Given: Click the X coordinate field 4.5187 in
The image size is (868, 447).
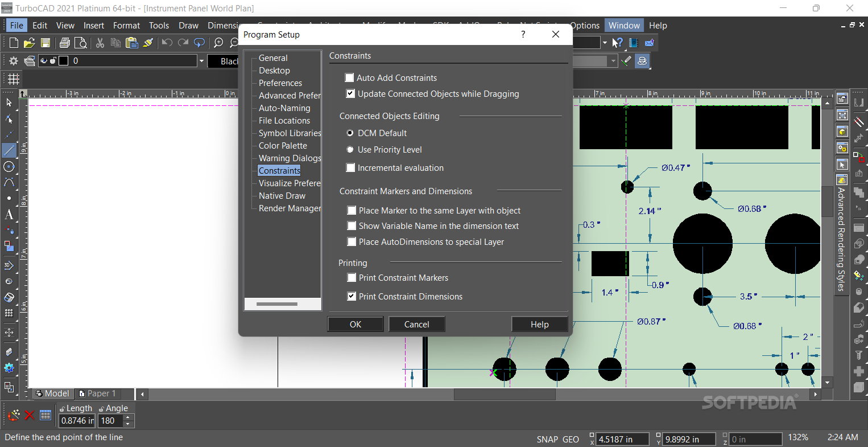Looking at the screenshot, I should [x=622, y=439].
